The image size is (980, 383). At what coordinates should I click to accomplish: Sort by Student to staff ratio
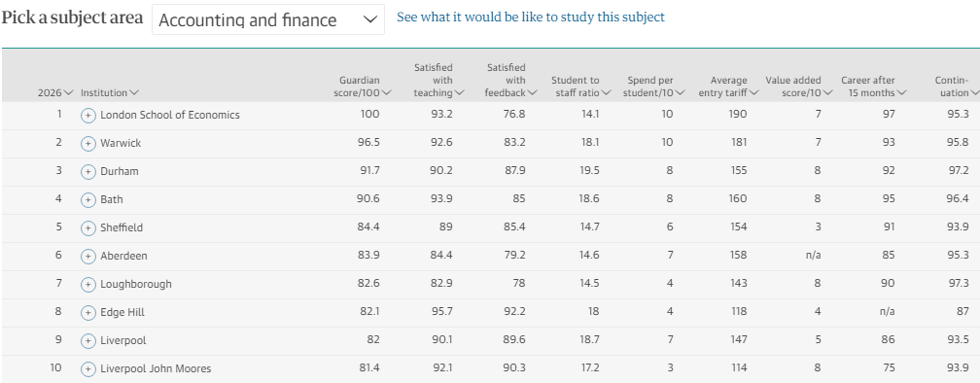click(580, 87)
